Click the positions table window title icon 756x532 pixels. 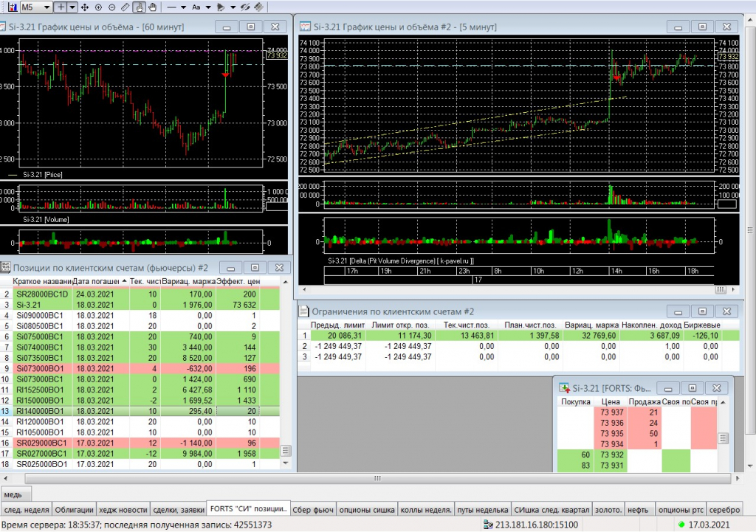[x=5, y=267]
